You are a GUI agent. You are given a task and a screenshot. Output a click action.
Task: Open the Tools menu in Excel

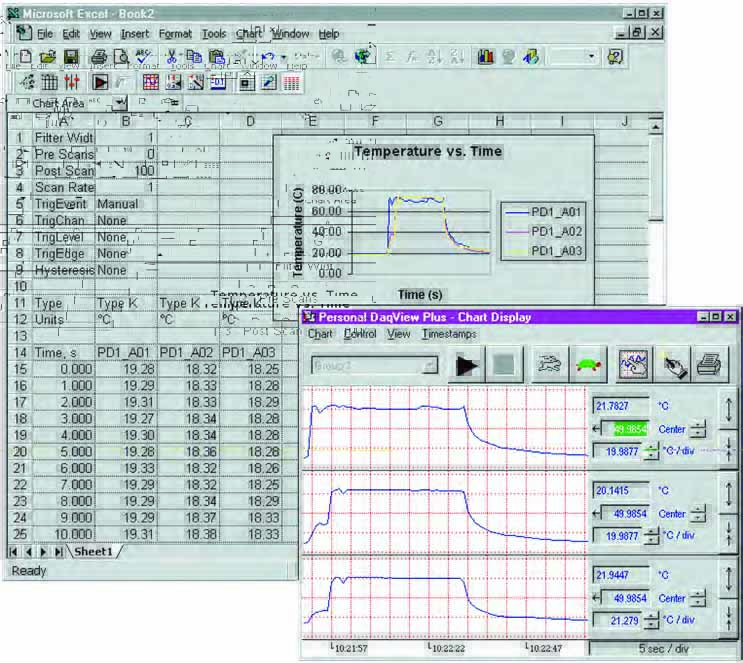(x=214, y=34)
